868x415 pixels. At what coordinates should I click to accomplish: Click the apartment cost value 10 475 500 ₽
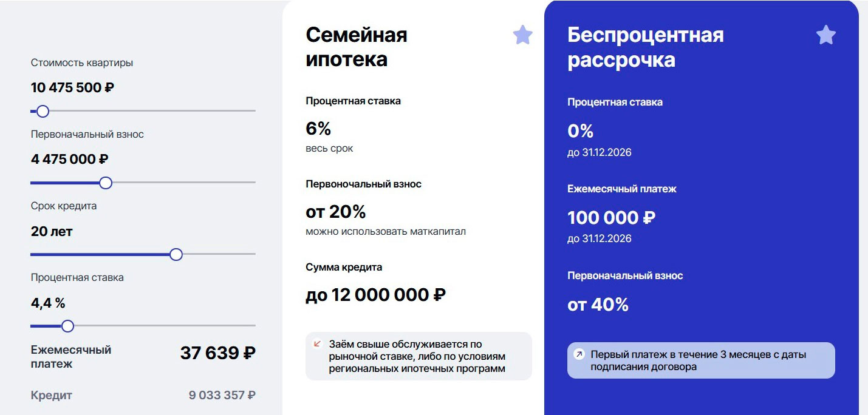pos(72,87)
